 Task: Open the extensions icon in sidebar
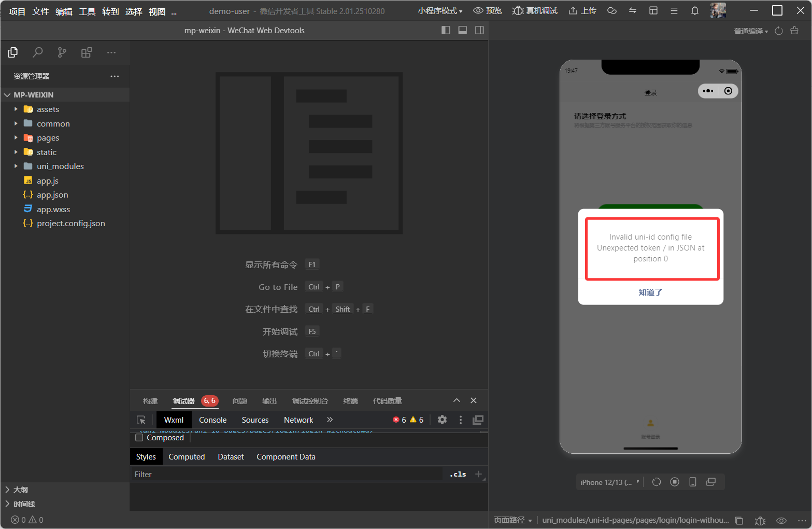87,52
